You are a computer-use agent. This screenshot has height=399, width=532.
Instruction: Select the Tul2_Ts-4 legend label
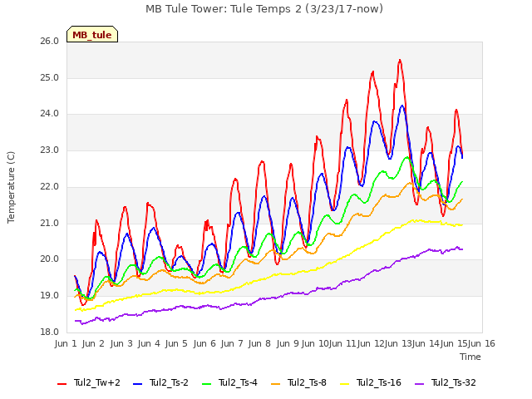(238, 382)
